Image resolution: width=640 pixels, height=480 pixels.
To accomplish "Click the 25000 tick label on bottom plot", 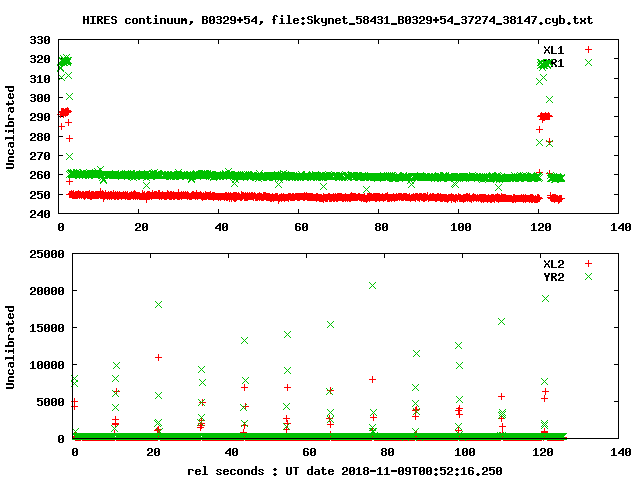I will 47,254.
